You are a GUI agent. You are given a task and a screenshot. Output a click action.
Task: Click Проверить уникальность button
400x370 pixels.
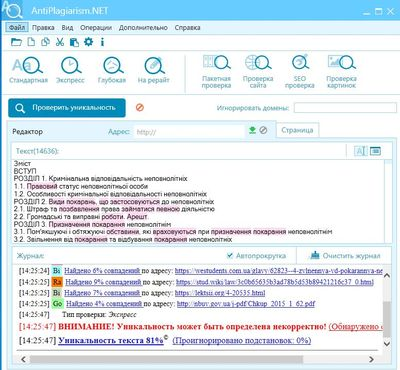(x=67, y=108)
